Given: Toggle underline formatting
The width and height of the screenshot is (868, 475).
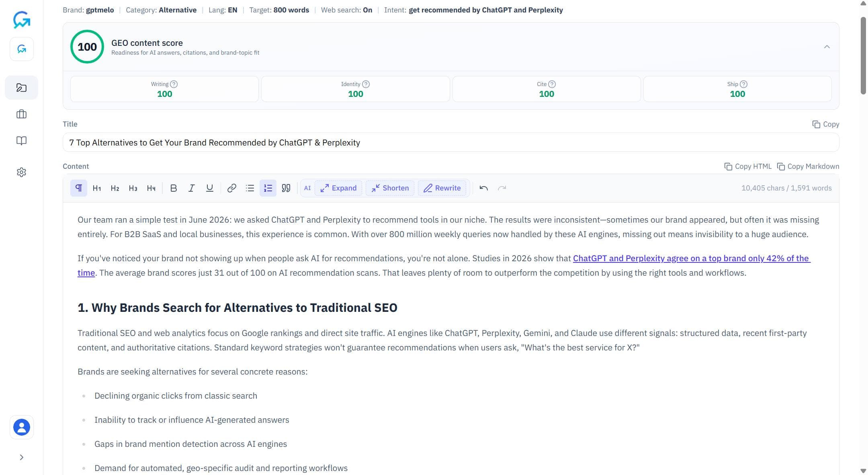Looking at the screenshot, I should coord(210,188).
